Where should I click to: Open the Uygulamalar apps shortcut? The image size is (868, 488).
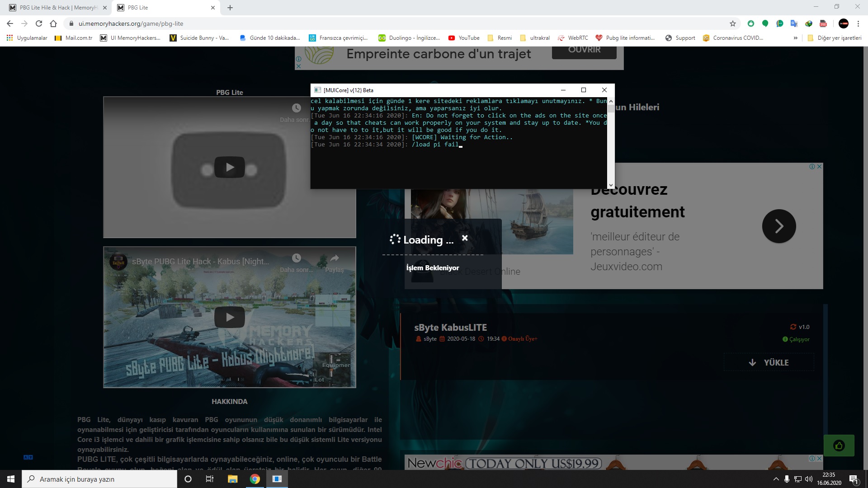click(27, 38)
